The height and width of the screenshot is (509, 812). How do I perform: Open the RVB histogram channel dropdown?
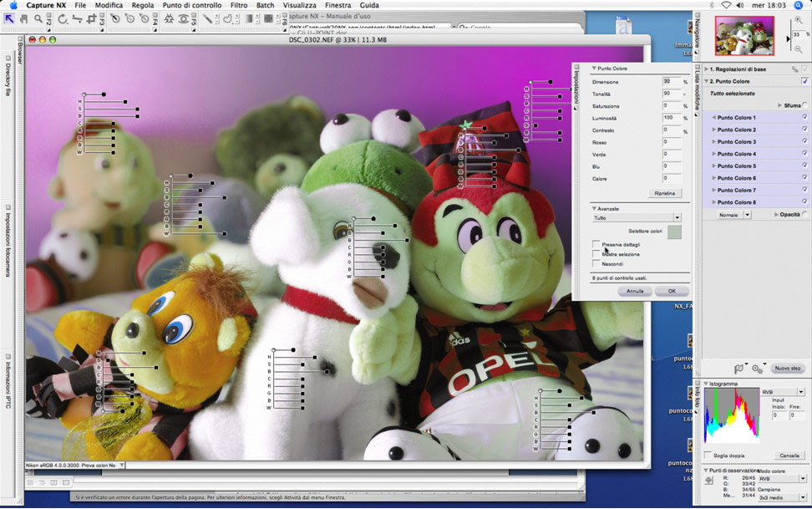click(782, 392)
